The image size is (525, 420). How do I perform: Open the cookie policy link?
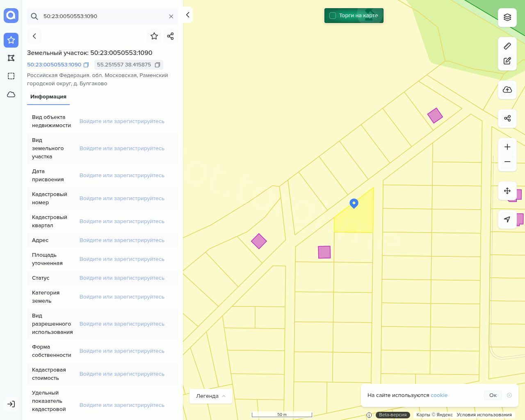point(439,395)
